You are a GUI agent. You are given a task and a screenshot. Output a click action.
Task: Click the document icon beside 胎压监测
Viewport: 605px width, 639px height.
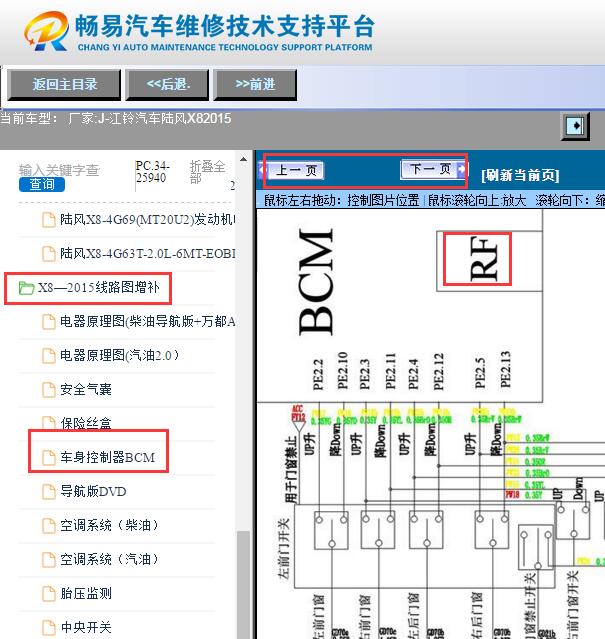click(x=49, y=593)
